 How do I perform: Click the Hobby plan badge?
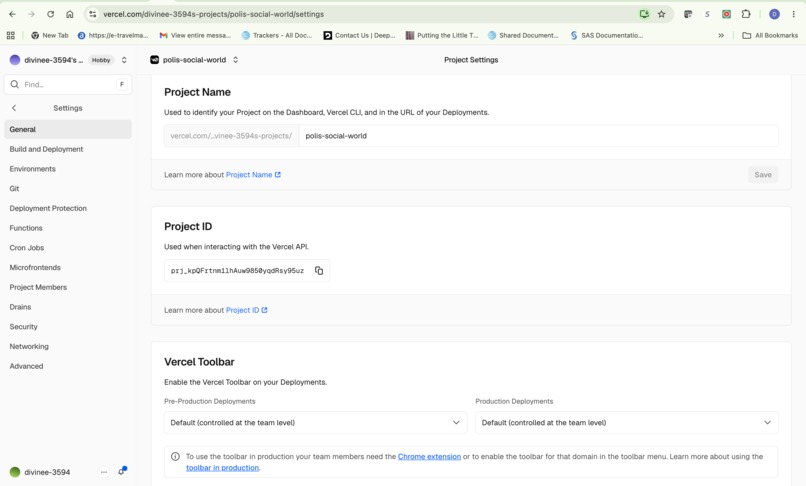coord(101,60)
